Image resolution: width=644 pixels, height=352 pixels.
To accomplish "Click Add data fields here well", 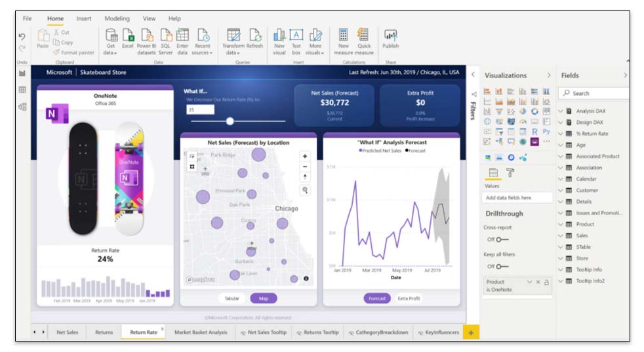I will point(517,197).
